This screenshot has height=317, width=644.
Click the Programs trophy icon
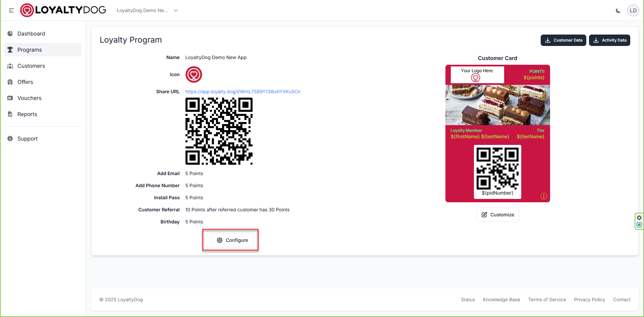point(10,50)
